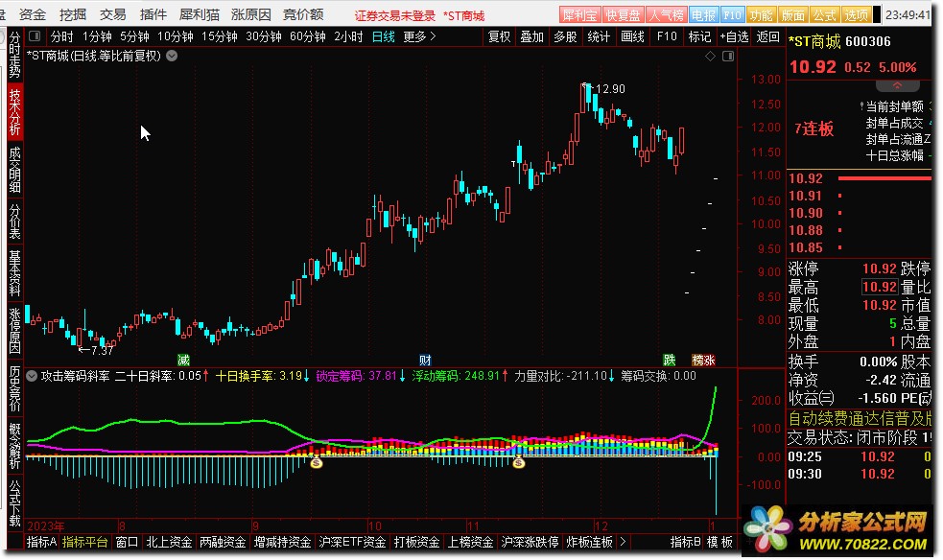The width and height of the screenshot is (943, 560).
Task: Select 打板资金 indicator tab
Action: 416,542
